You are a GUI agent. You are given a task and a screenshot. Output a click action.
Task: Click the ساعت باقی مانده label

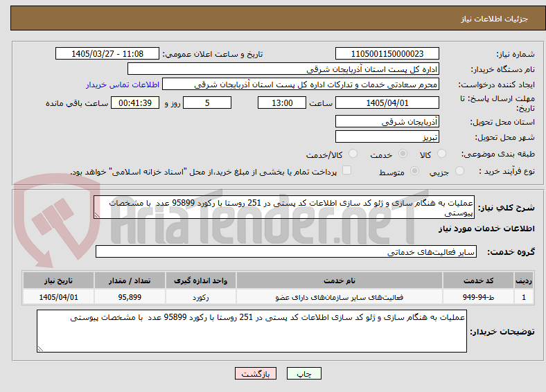77,103
